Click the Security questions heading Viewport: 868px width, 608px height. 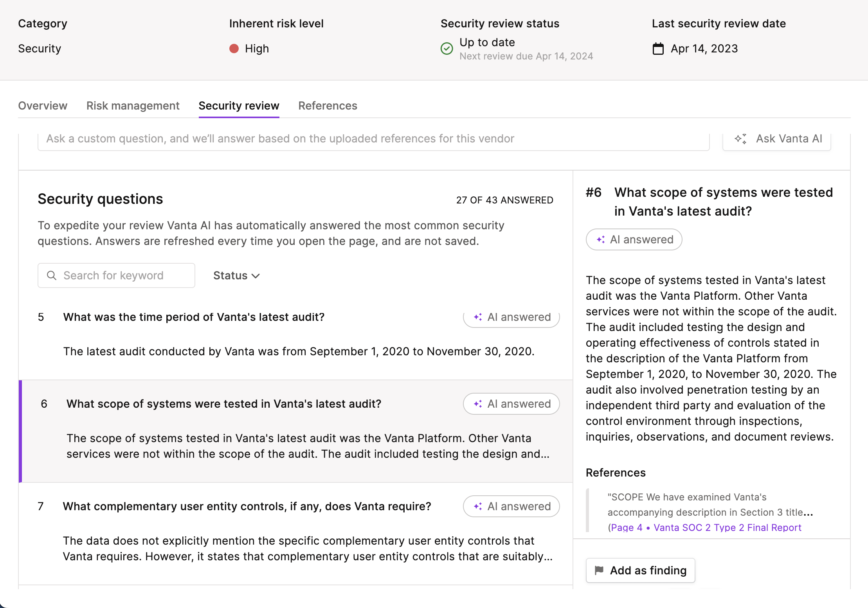coord(100,199)
